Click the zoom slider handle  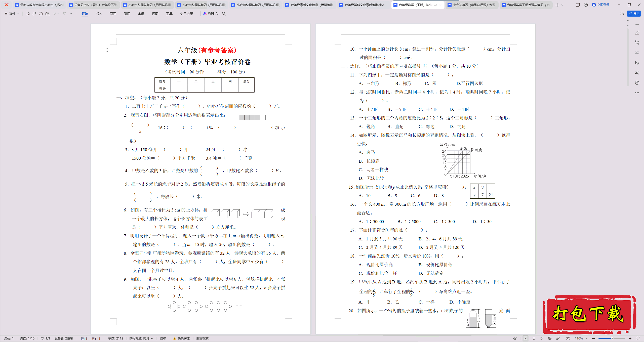coord(612,338)
